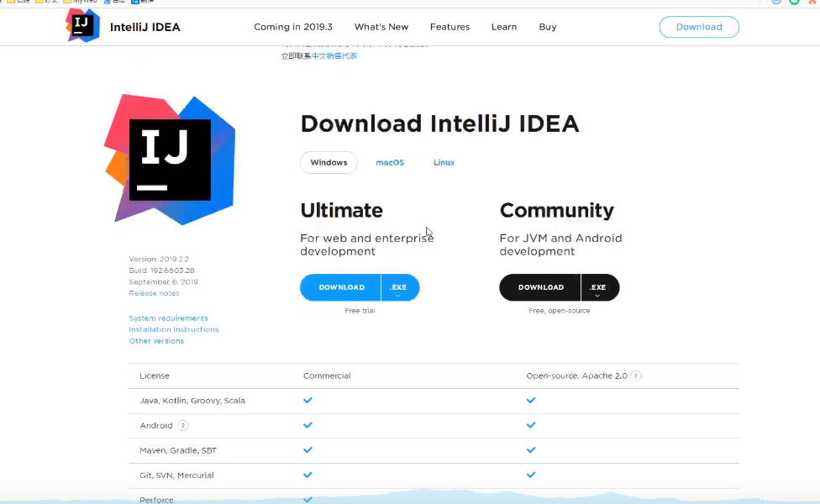Click the help icon next to Apache 2.0
Viewport: 820px width, 504px height.
pyautogui.click(x=636, y=376)
